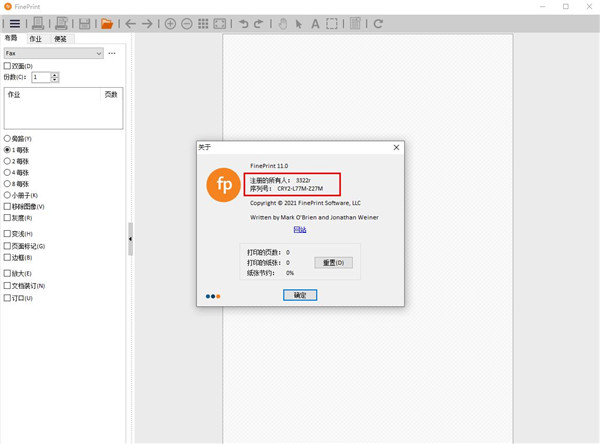600x444 pixels.
Task: Click the zoom out minus icon
Action: click(187, 24)
